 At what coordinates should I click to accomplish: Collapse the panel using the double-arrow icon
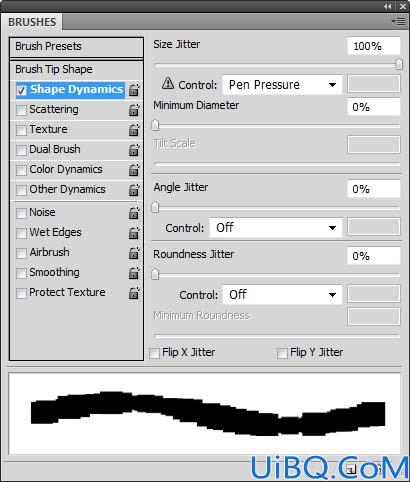(x=387, y=6)
